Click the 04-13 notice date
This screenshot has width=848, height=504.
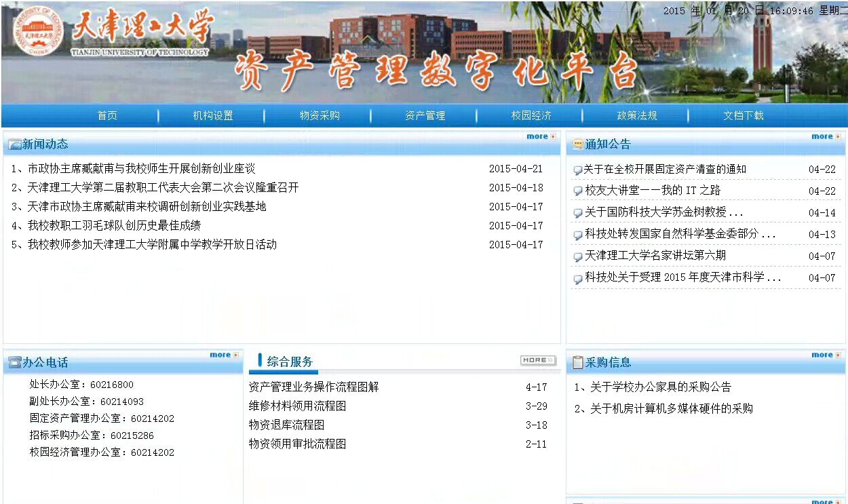pyautogui.click(x=822, y=235)
